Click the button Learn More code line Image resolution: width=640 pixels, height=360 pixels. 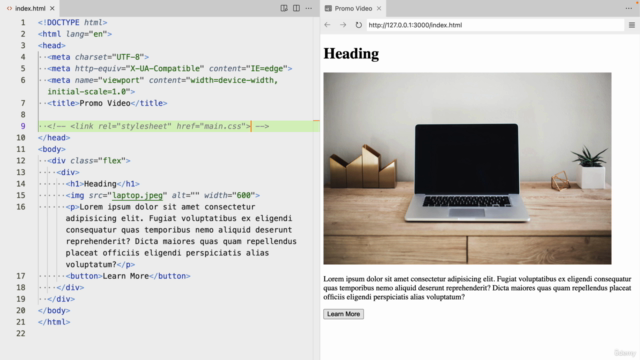click(x=128, y=276)
